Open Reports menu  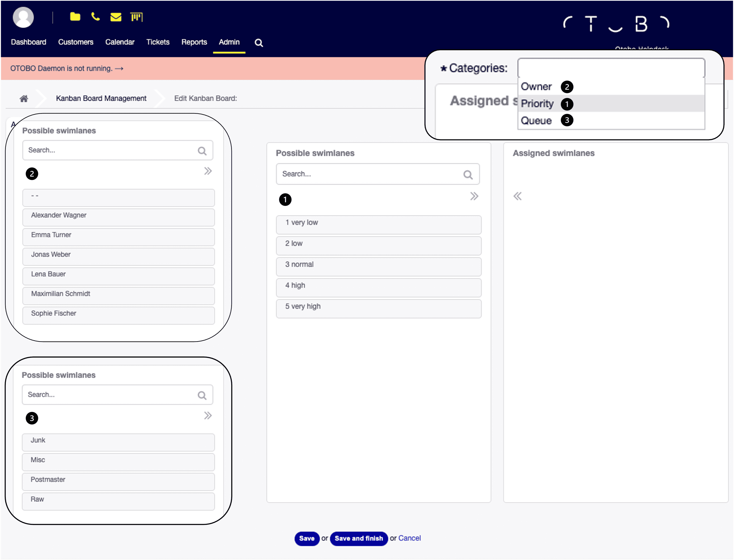[x=194, y=42]
